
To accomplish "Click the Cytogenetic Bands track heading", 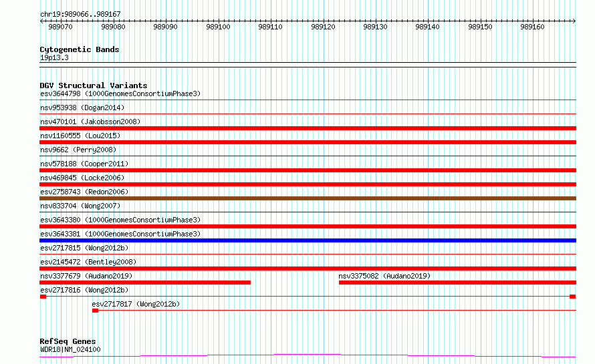I will tap(80, 49).
